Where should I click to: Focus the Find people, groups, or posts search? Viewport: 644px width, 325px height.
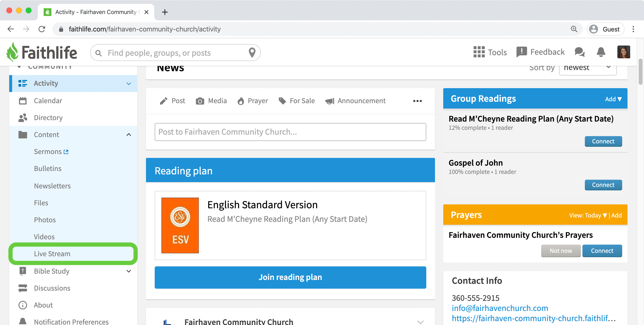point(175,53)
